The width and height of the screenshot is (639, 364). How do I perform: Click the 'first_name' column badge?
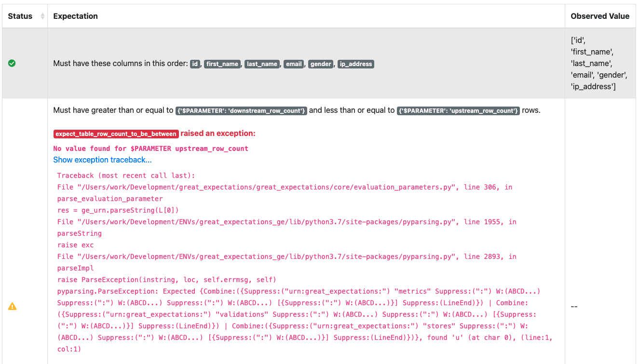(222, 64)
